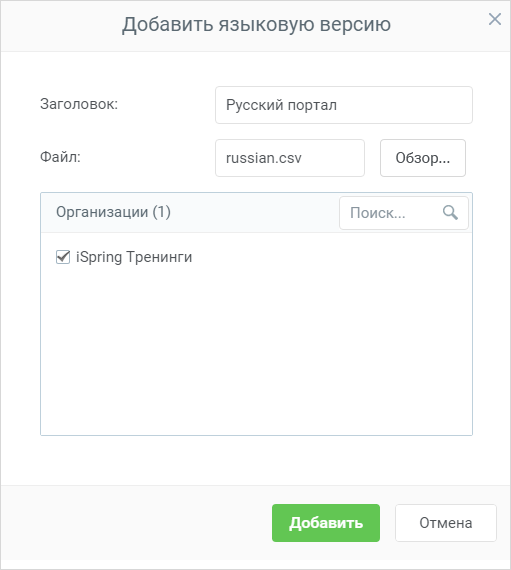Image resolution: width=511 pixels, height=570 pixels.
Task: Click the Файл: field label
Action: [60, 157]
